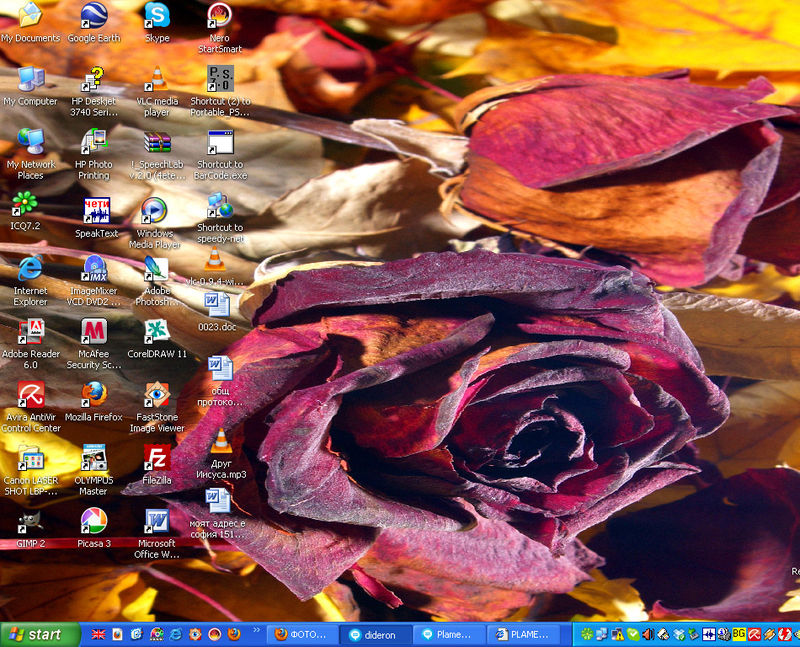Open the Google Earth desktop shortcut
Viewport: 800px width, 647px height.
(93, 16)
